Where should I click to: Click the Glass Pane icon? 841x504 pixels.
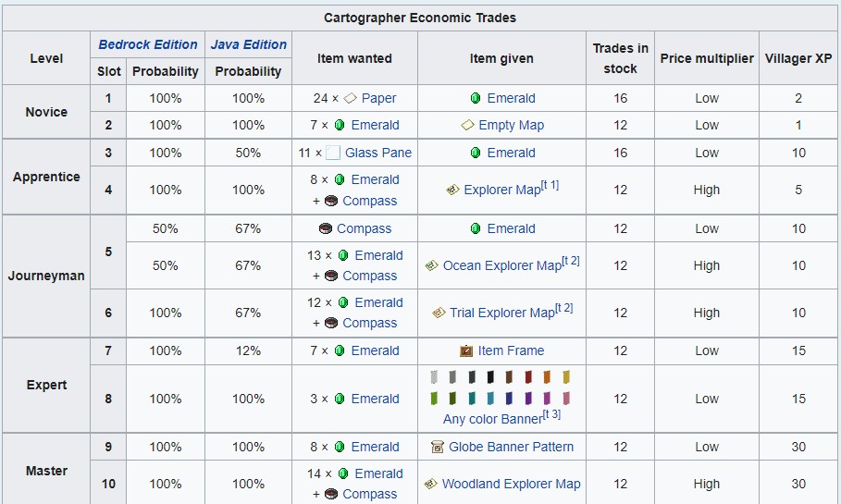(333, 153)
